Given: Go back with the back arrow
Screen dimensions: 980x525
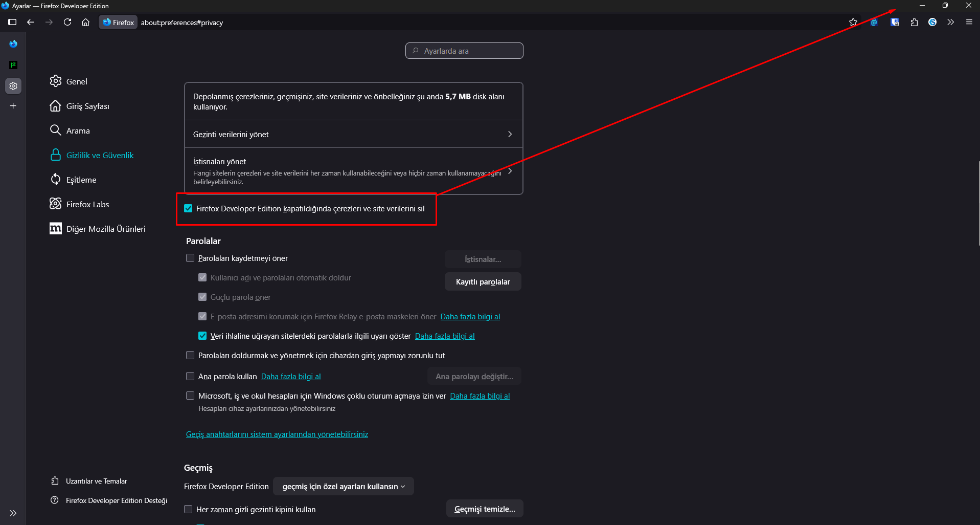Looking at the screenshot, I should point(31,22).
